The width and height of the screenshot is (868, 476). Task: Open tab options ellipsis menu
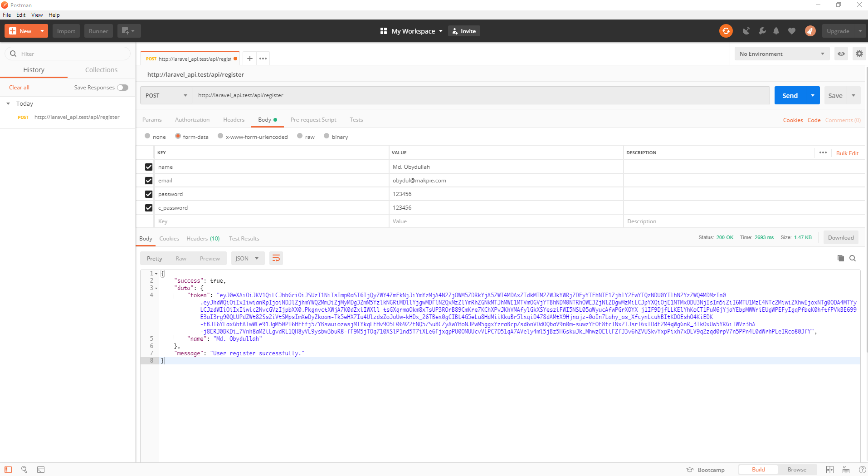tap(263, 59)
